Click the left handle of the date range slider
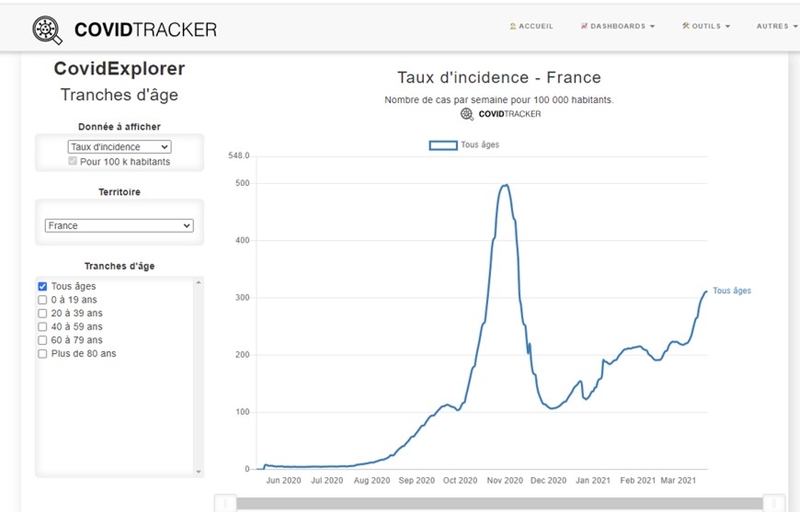Screen dimensions: 800x512 225,504
